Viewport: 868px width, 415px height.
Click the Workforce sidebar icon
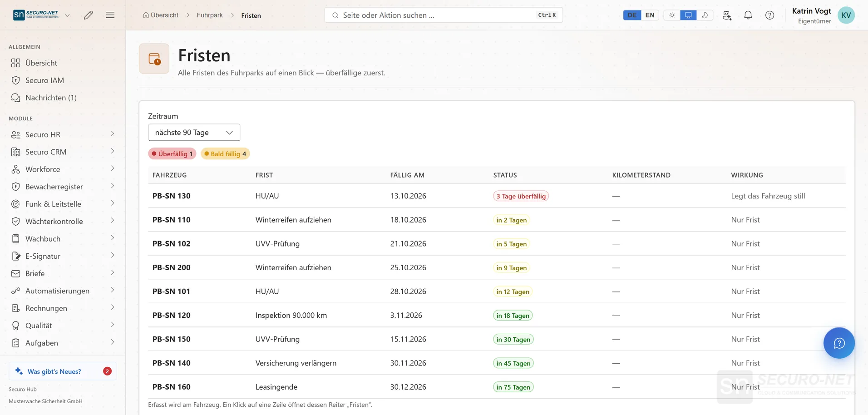(16, 169)
